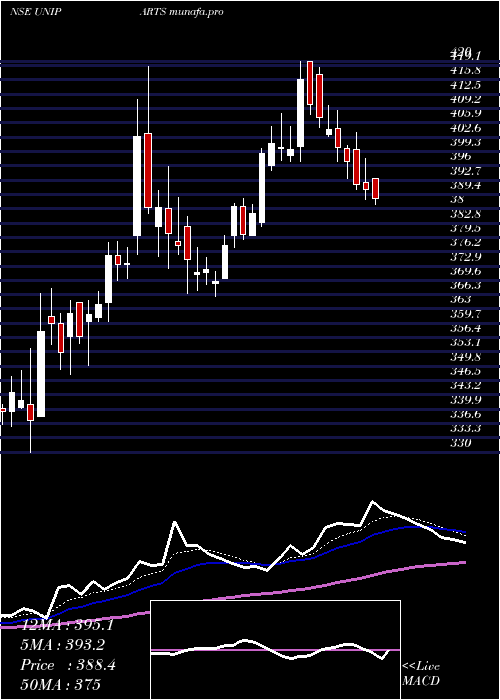The height and width of the screenshot is (700, 500).
Task: Select the 366.3 price axis label
Action: (x=464, y=286)
